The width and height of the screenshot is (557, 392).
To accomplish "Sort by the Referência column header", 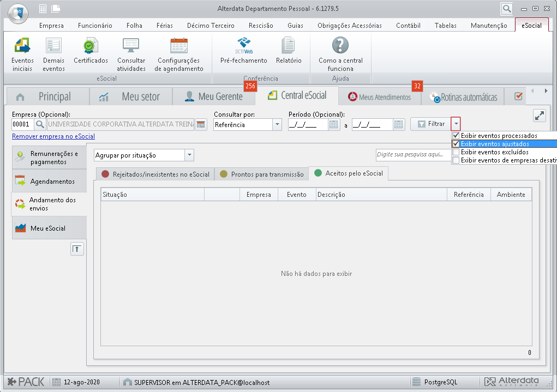I will (469, 195).
